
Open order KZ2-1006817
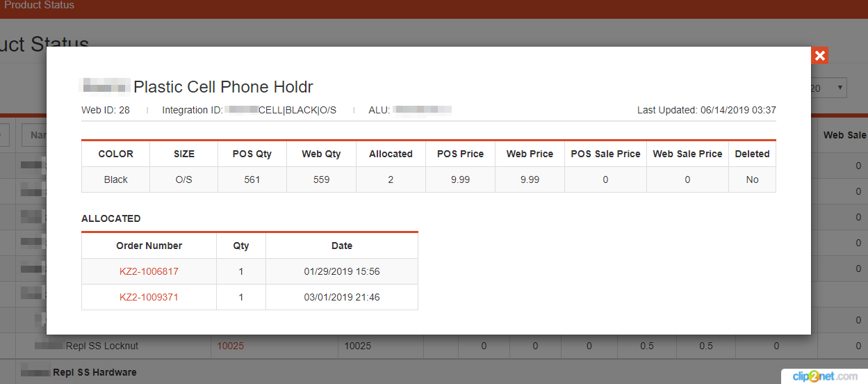149,271
